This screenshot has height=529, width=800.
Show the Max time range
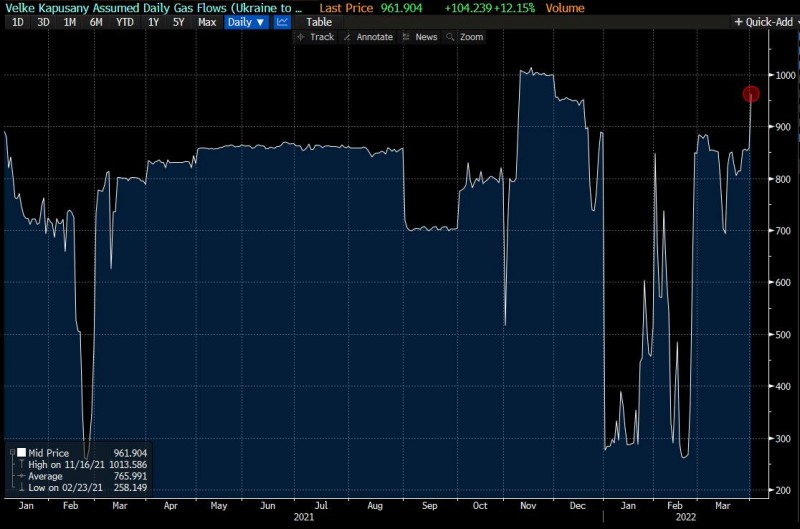[x=207, y=22]
